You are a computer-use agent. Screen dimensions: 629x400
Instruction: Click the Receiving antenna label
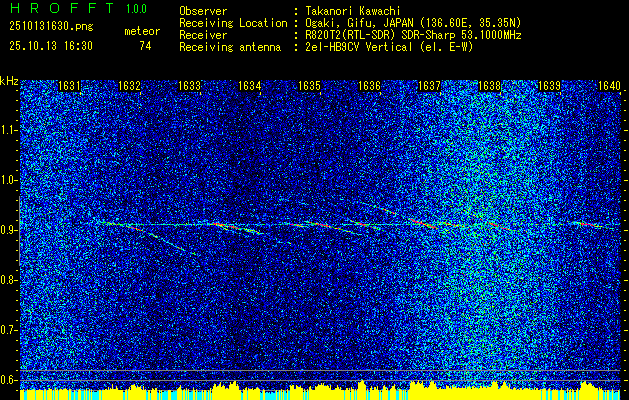[230, 47]
